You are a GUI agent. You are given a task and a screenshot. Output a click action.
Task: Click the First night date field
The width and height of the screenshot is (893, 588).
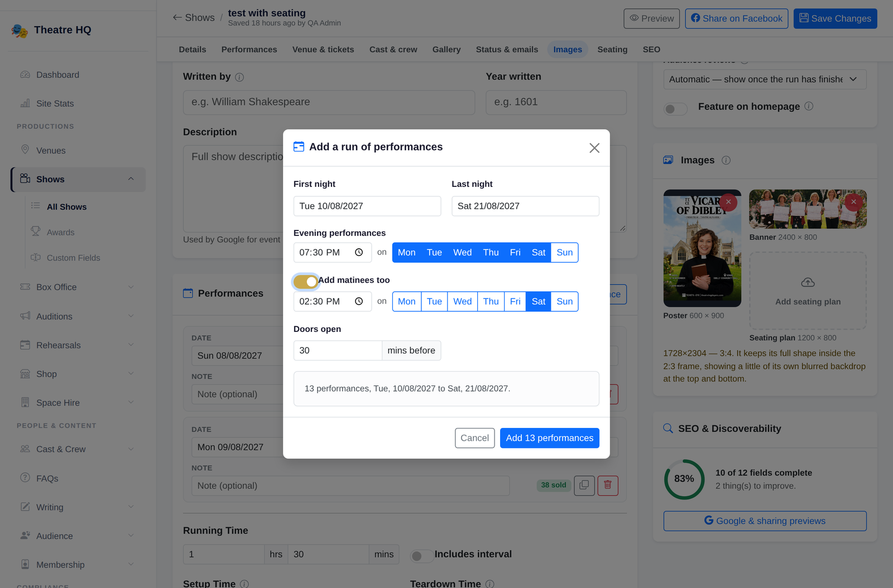pos(367,206)
